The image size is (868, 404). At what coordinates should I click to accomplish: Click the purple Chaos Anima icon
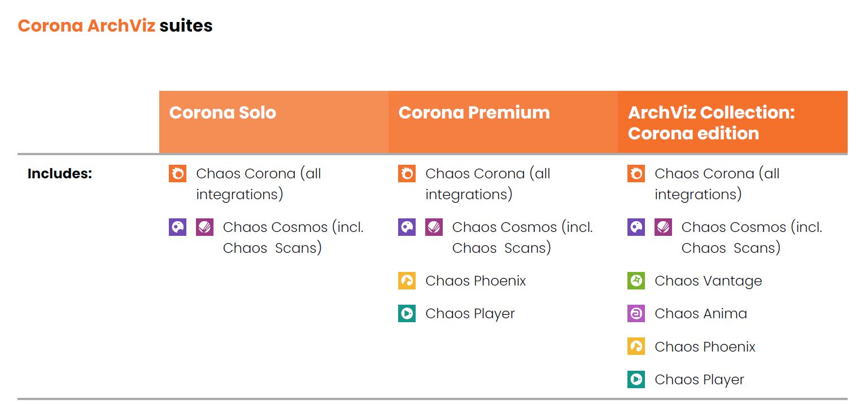pyautogui.click(x=636, y=314)
